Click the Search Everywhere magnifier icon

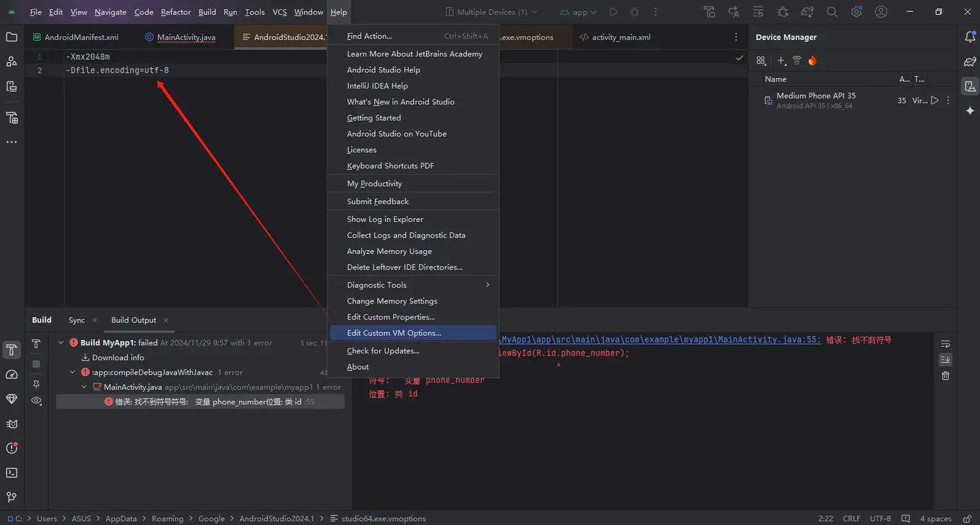(x=831, y=11)
